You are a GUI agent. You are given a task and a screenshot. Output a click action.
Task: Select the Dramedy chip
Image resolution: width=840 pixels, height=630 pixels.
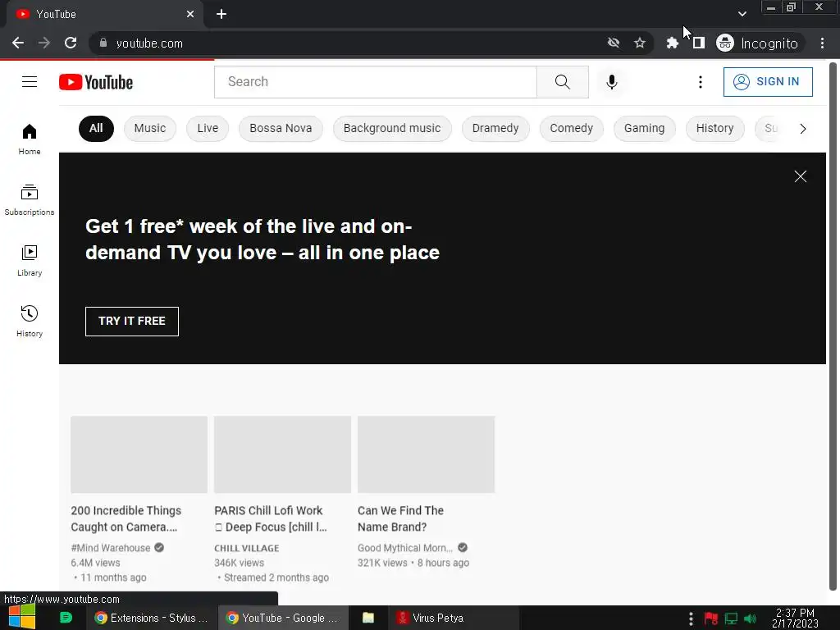click(495, 129)
